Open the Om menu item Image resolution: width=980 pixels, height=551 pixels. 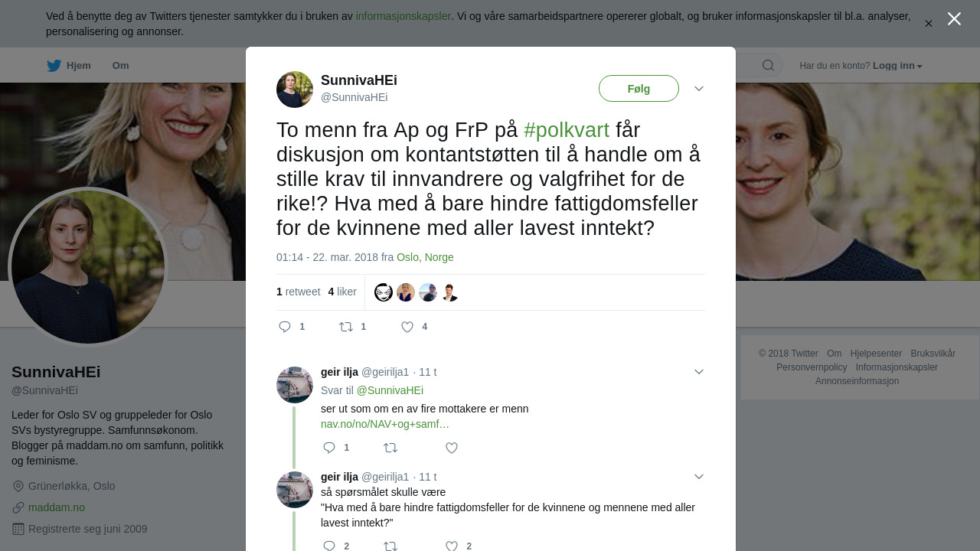tap(120, 66)
